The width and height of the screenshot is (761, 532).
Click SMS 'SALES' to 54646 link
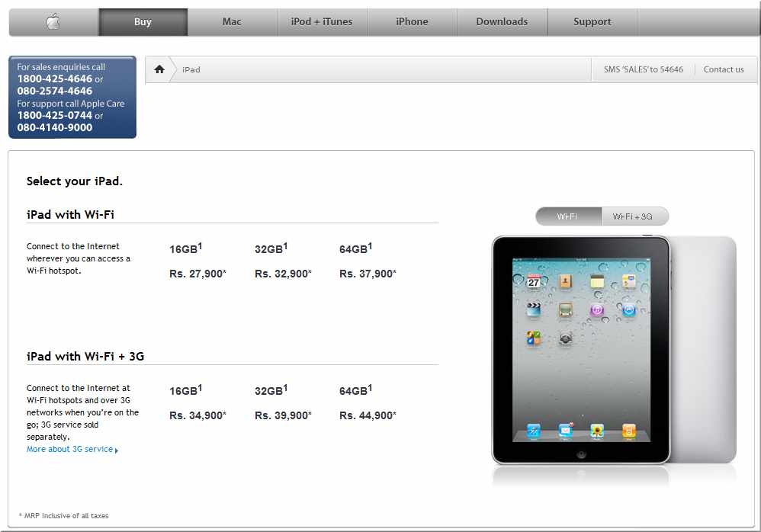[643, 69]
